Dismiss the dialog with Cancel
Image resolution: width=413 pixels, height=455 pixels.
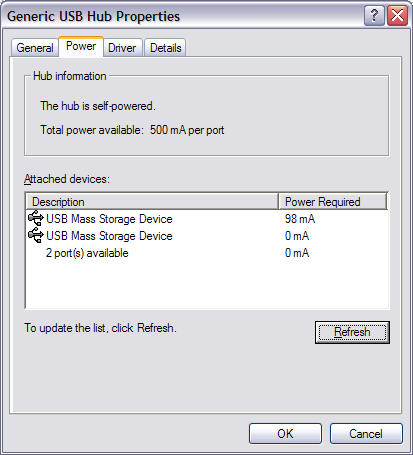tap(366, 433)
